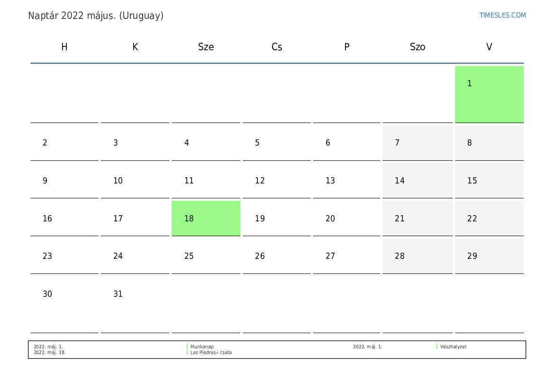The image size is (554, 392).
Task: Click day 23 in the calendar
Action: tap(64, 256)
